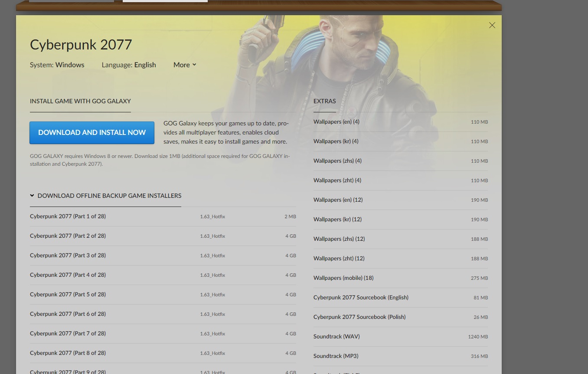This screenshot has height=374, width=588.
Task: Open the More dropdown
Action: [x=185, y=65]
